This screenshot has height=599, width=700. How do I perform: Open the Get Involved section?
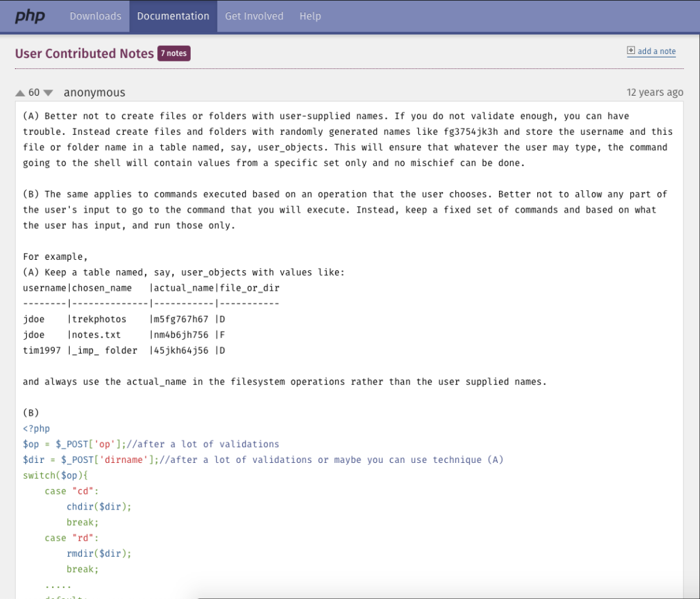(254, 16)
